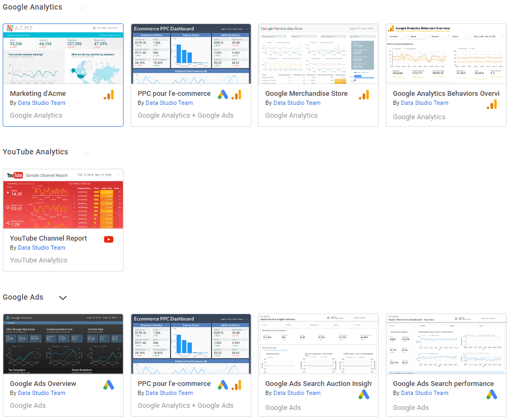The height and width of the screenshot is (420, 511).
Task: Click the Ads icon on Google Ads Search performance card
Action: [x=491, y=394]
